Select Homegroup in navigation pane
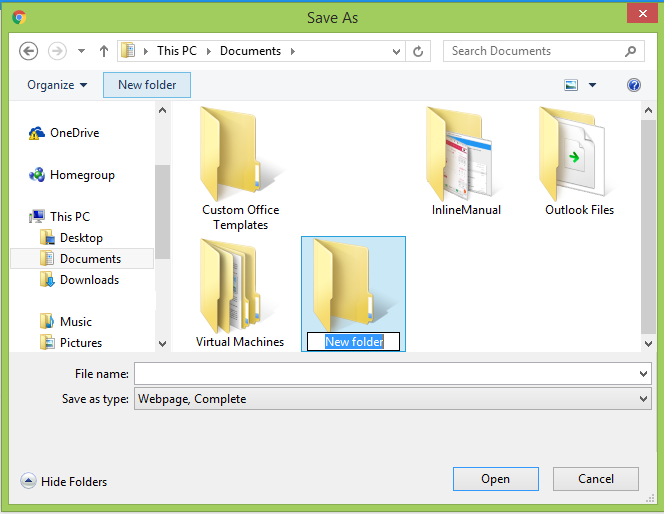Screen dimensions: 664x514 point(82,175)
